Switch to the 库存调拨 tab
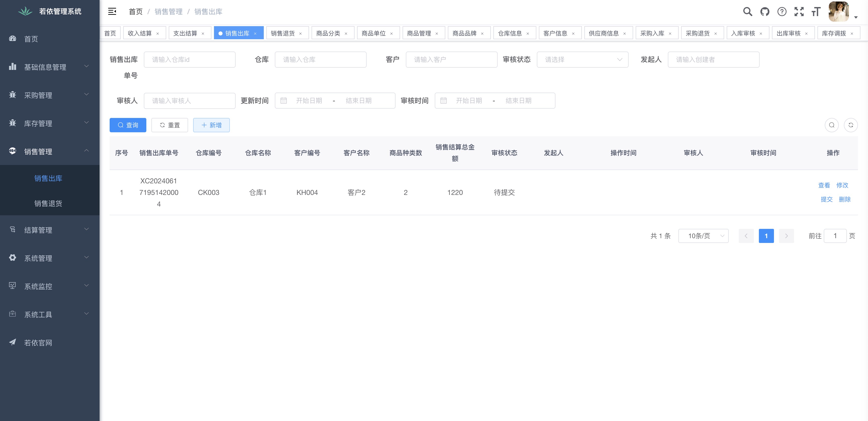The width and height of the screenshot is (868, 421). (834, 33)
